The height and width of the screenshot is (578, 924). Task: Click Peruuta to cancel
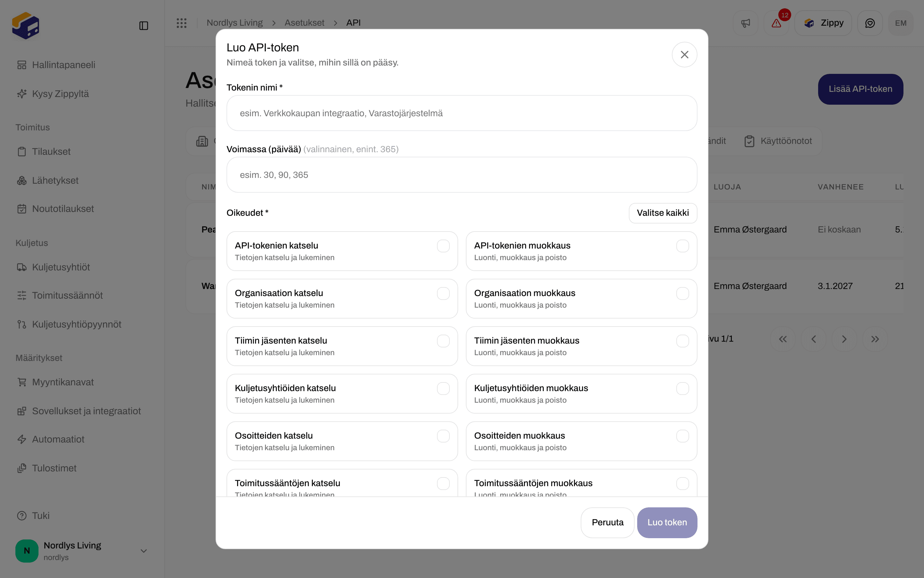click(607, 522)
